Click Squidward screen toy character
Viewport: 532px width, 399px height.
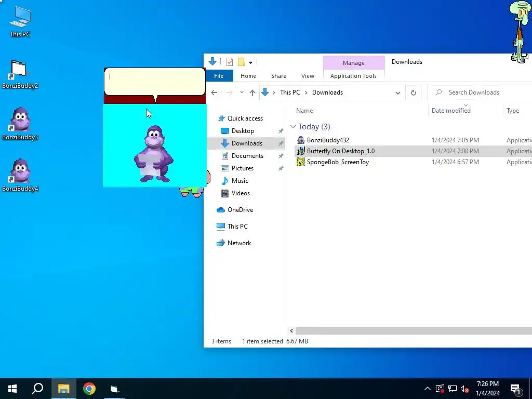(521, 32)
